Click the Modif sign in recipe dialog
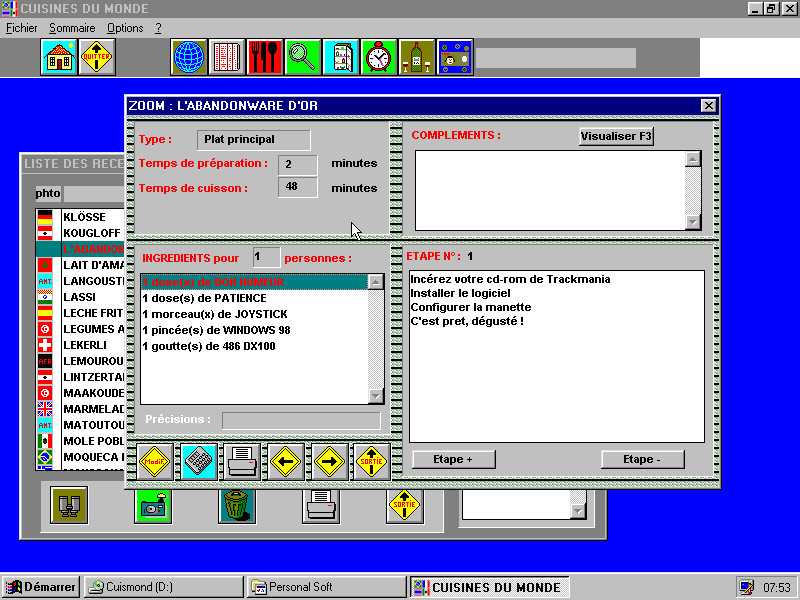Screen dimensions: 800x600 coord(155,461)
